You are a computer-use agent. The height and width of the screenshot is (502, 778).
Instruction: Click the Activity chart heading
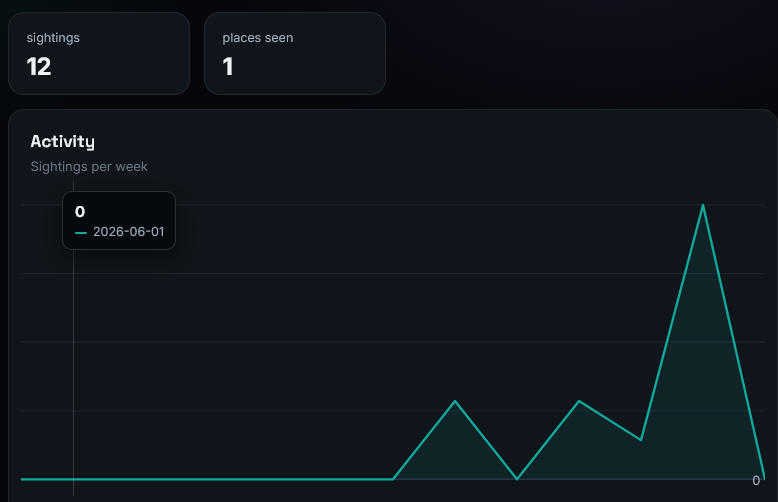pyautogui.click(x=63, y=141)
